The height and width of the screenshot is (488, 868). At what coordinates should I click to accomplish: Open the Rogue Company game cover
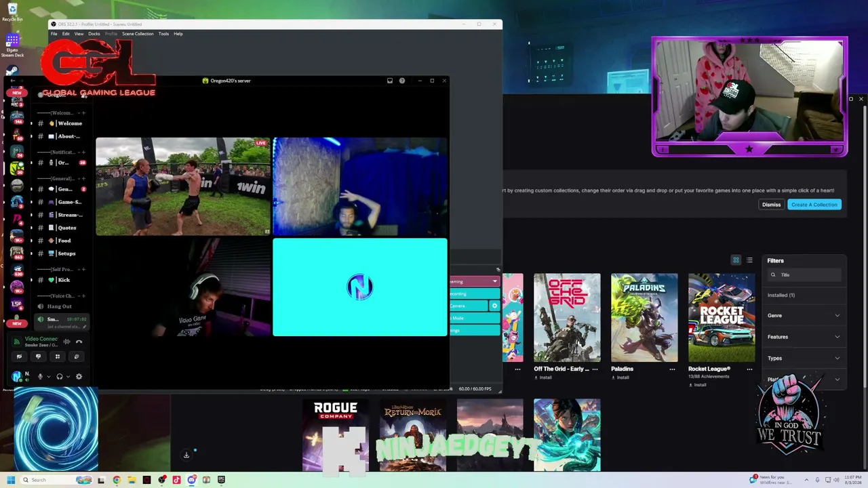(336, 434)
